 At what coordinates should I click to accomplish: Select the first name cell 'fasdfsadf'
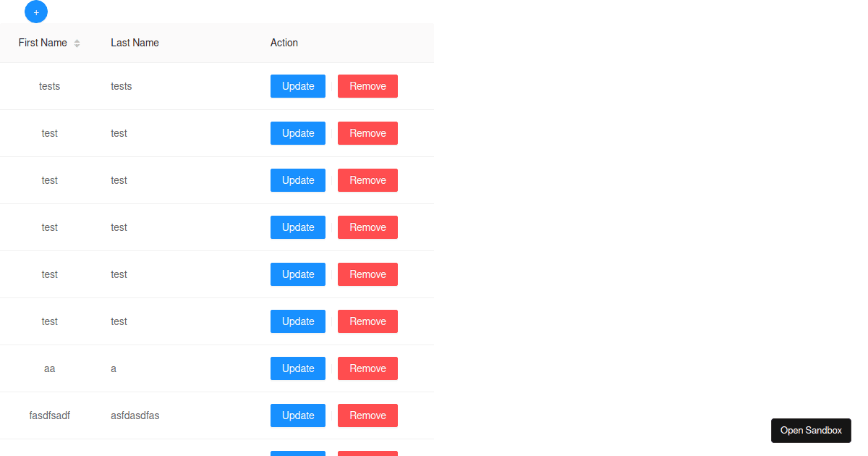click(x=49, y=415)
